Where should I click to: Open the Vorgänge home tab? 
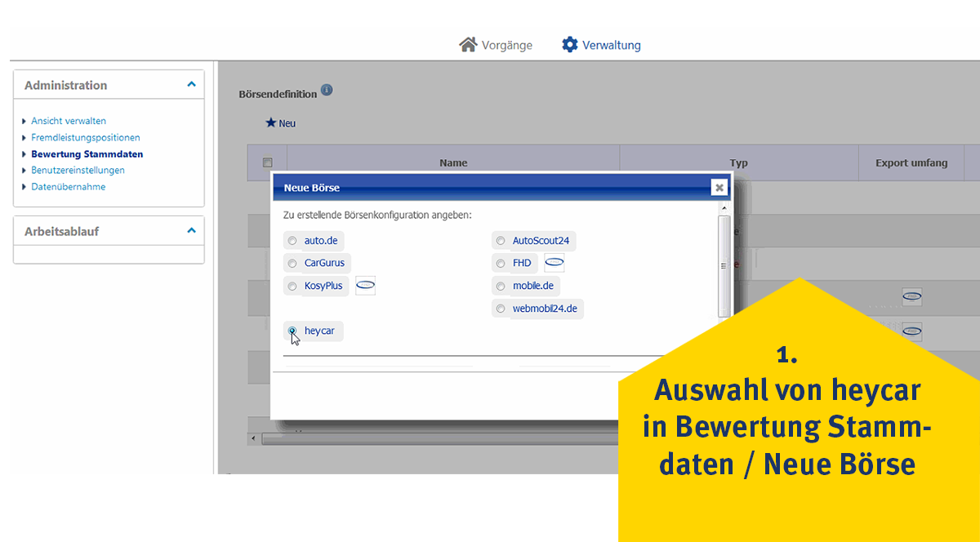(496, 45)
